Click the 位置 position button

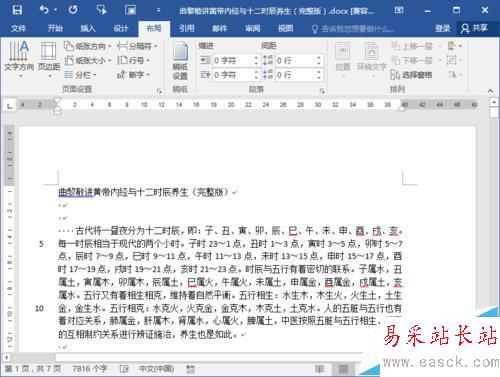tap(343, 60)
